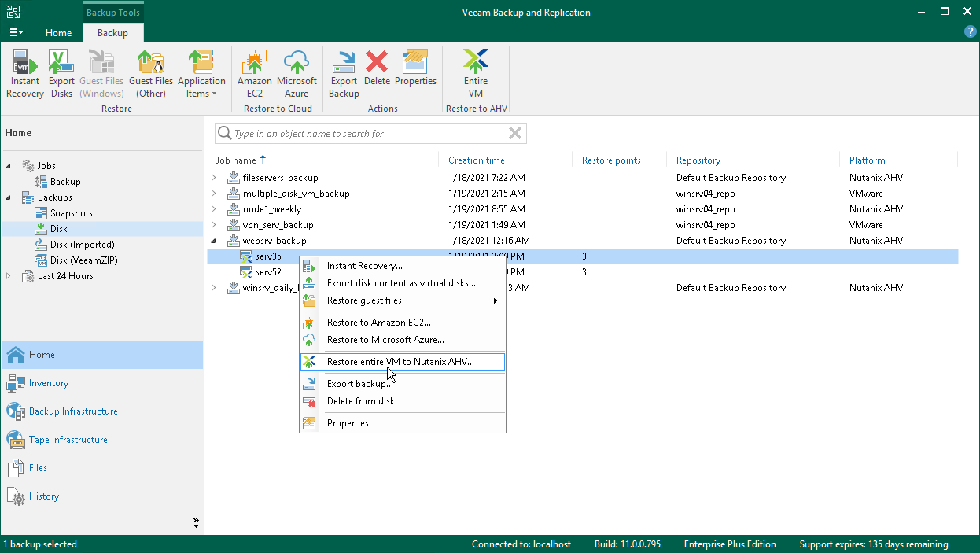Collapse the websrv_backup job row
This screenshot has height=553, width=980.
click(x=213, y=241)
